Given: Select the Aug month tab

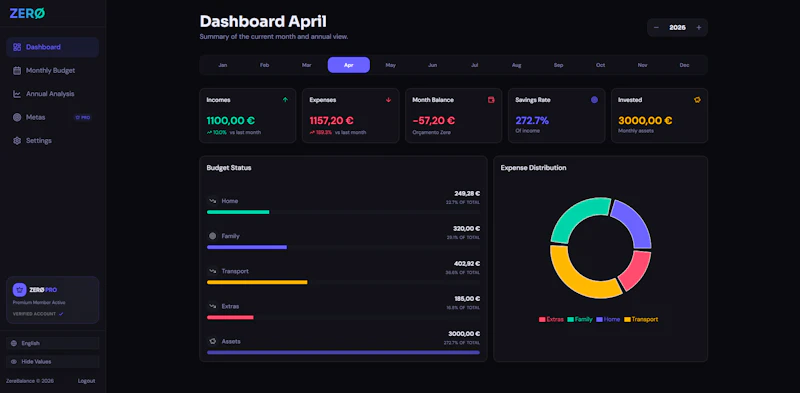Looking at the screenshot, I should click(516, 65).
